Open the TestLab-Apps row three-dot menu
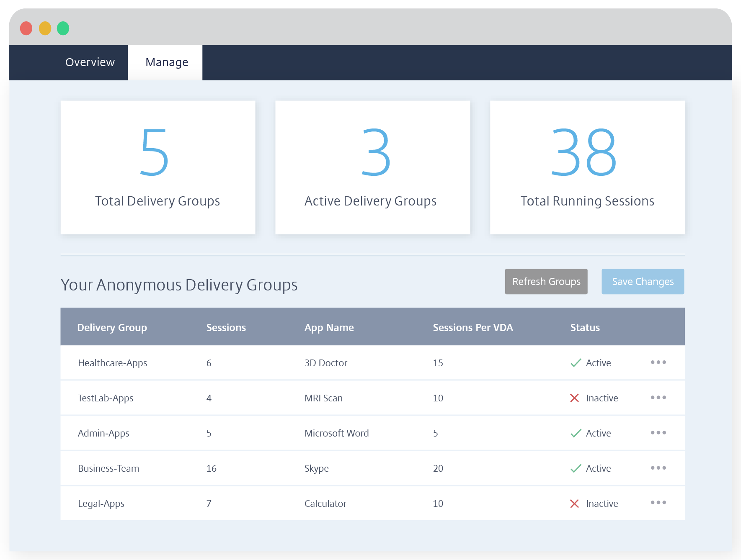 (x=658, y=398)
